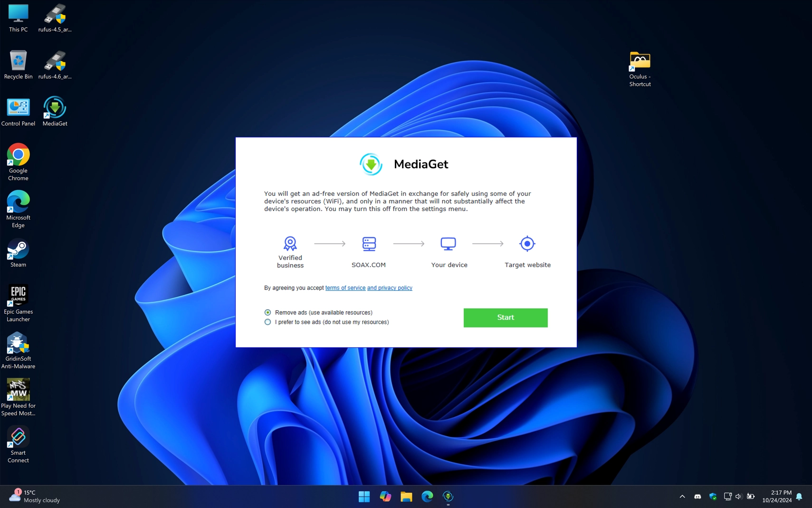Click the Target website crosshair icon
This screenshot has width=812, height=508.
527,243
